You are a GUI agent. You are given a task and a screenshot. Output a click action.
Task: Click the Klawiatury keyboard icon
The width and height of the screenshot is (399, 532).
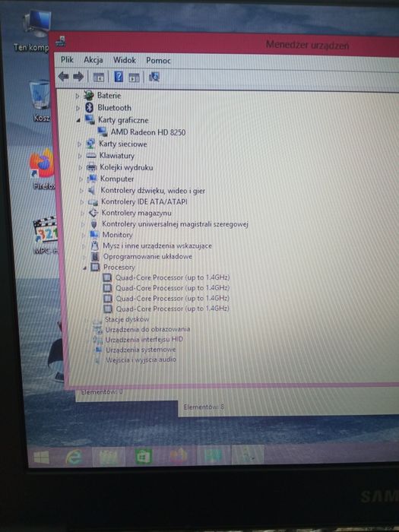(91, 155)
